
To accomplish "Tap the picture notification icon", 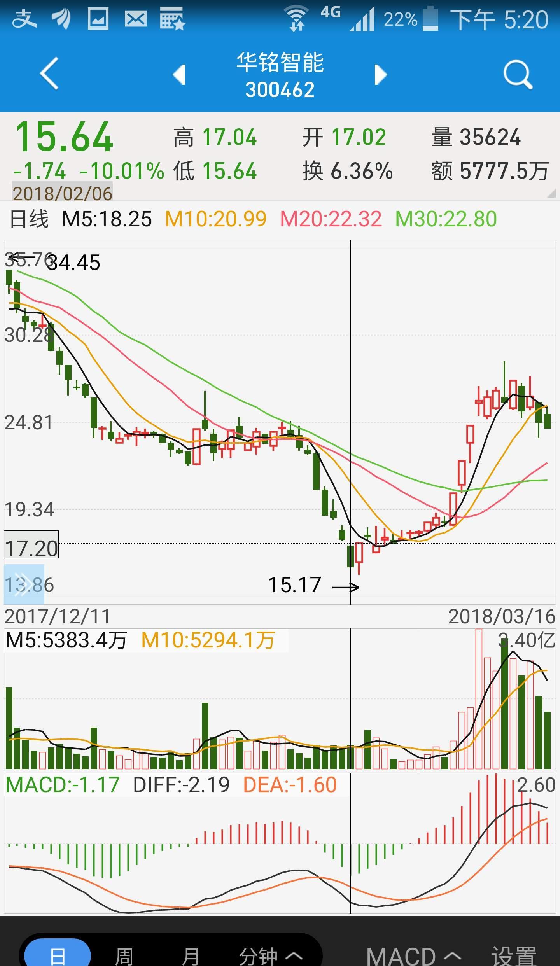I will 98,19.
